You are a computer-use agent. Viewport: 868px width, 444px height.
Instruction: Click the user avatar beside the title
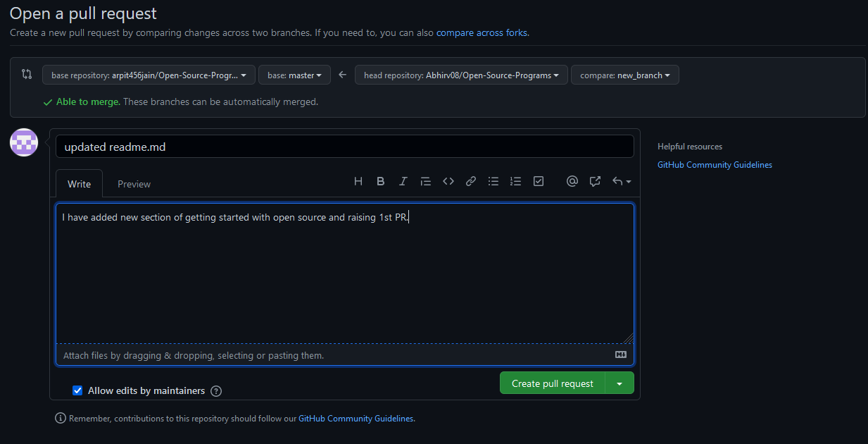23,142
